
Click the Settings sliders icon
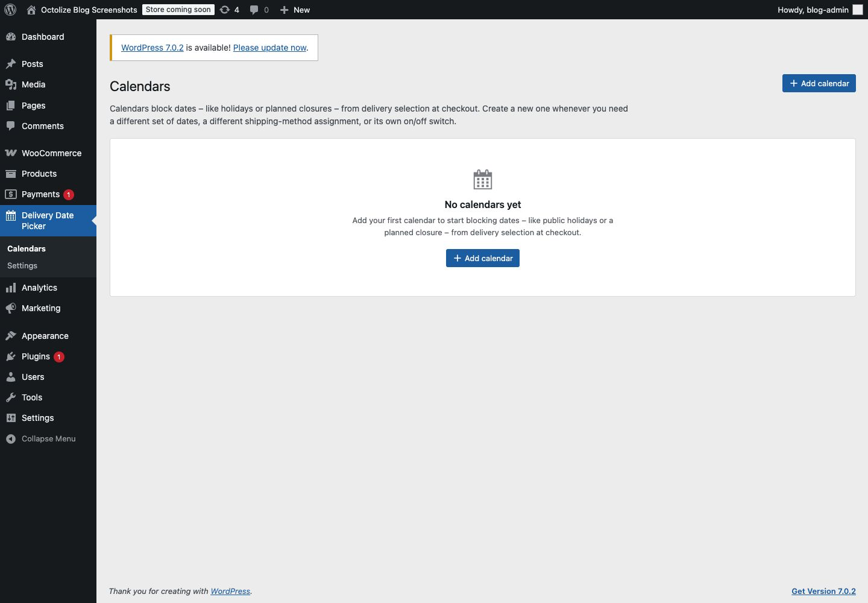pyautogui.click(x=11, y=418)
